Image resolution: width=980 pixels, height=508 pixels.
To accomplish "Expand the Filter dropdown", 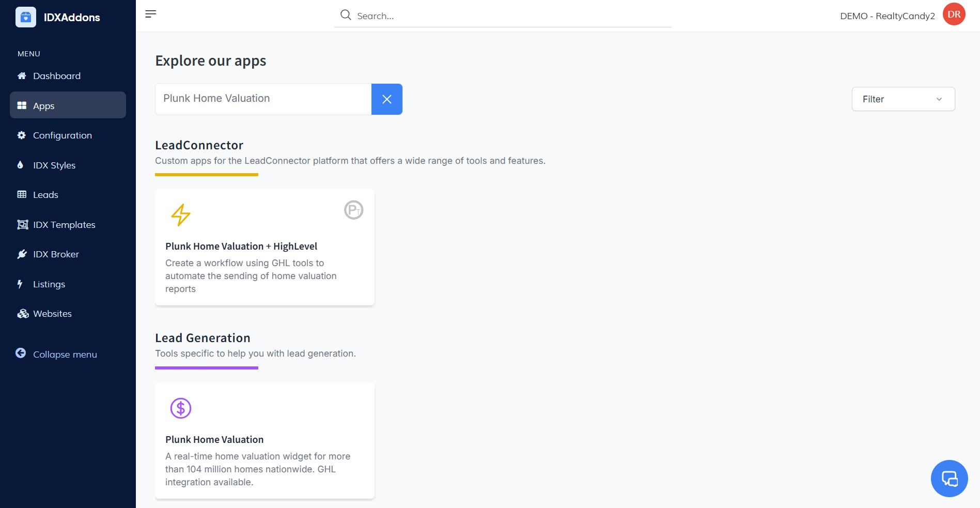I will coord(903,99).
